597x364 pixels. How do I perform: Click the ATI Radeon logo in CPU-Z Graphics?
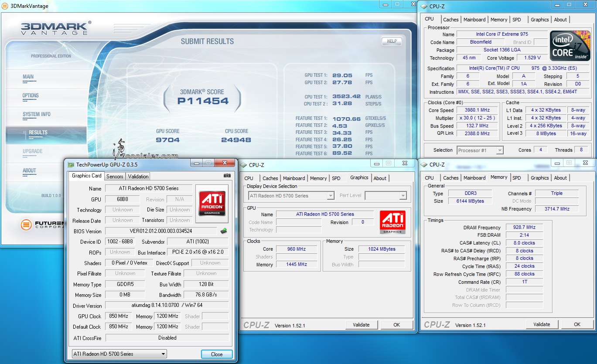click(x=392, y=222)
